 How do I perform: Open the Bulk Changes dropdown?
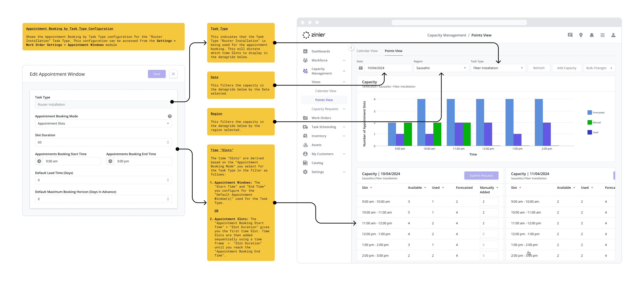[599, 68]
